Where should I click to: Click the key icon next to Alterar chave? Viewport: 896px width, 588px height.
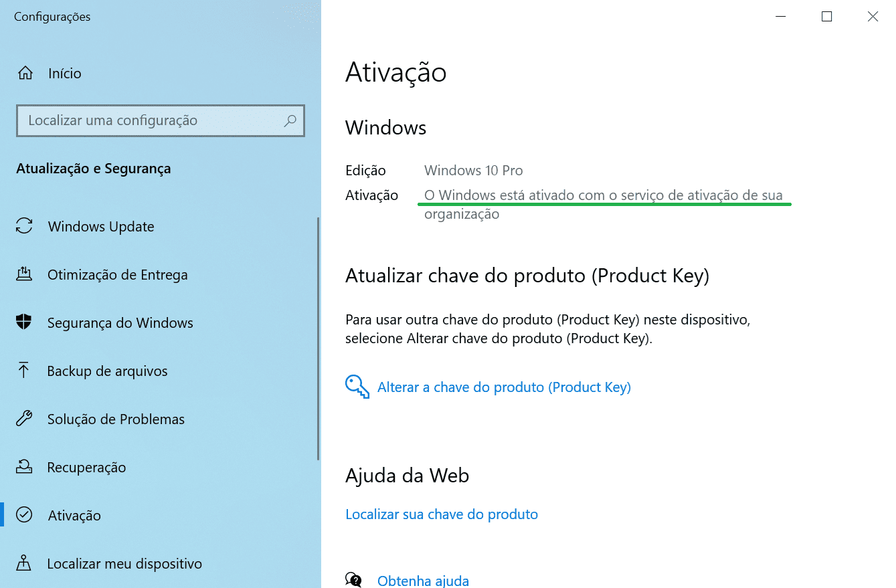tap(357, 387)
